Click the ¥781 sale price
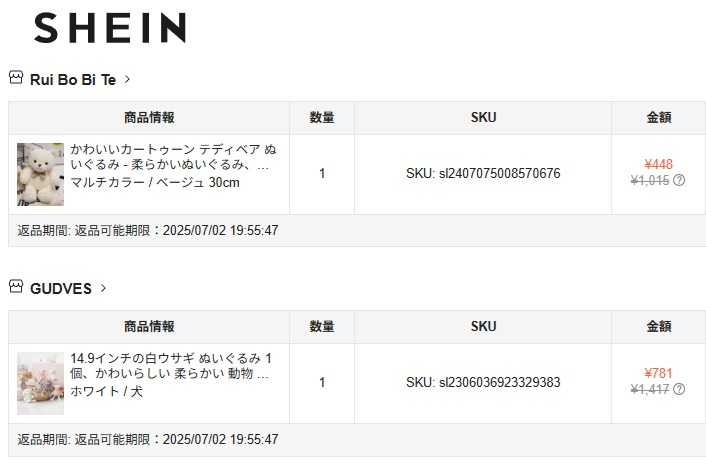 [x=658, y=373]
